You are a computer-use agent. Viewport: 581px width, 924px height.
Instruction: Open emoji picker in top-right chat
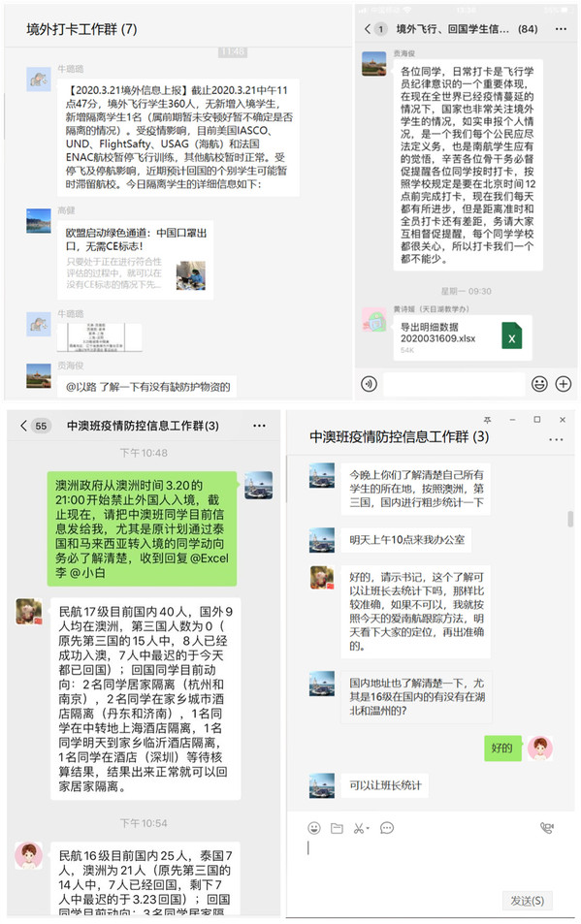[x=539, y=384]
